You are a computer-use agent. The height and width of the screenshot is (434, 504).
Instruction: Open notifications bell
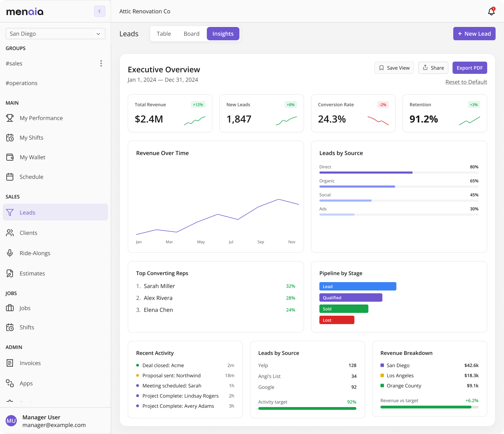[491, 11]
